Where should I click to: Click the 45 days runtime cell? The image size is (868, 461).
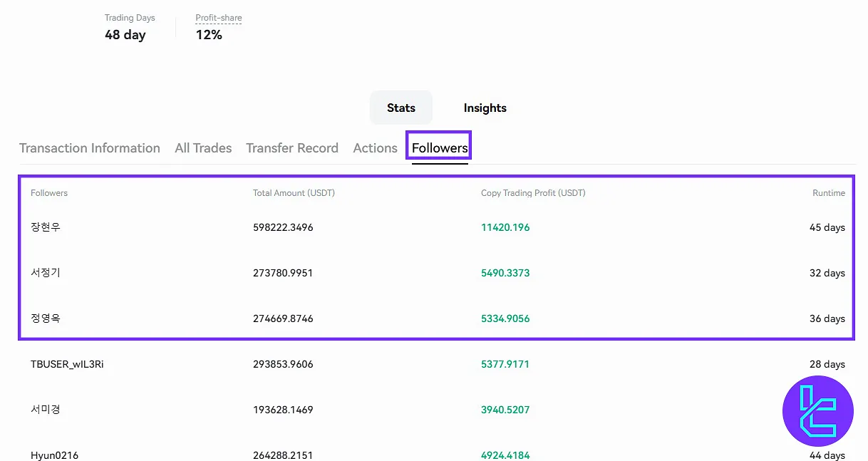pos(827,227)
